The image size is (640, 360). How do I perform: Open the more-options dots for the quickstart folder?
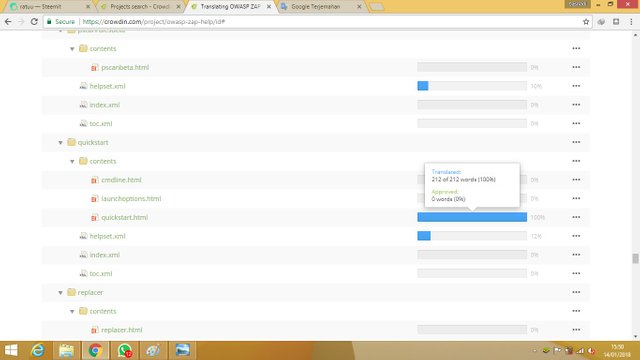click(576, 142)
